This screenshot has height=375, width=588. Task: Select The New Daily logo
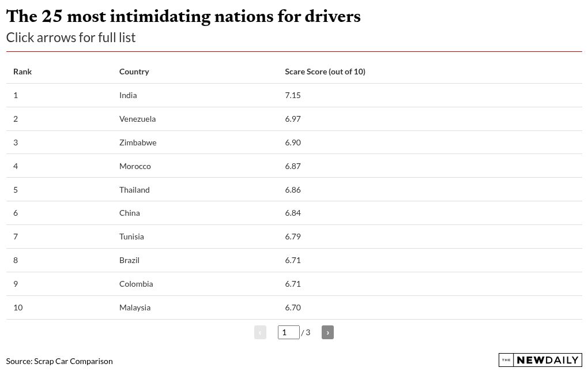(540, 359)
